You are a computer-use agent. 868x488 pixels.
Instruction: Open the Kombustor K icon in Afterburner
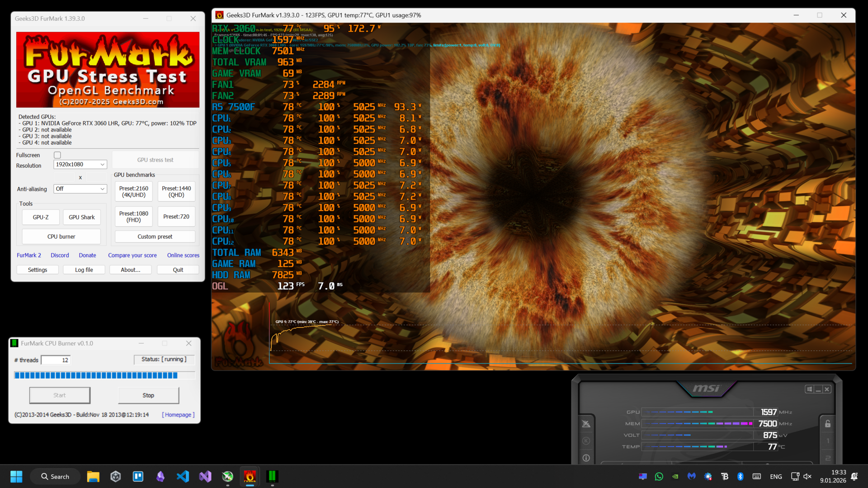586,441
